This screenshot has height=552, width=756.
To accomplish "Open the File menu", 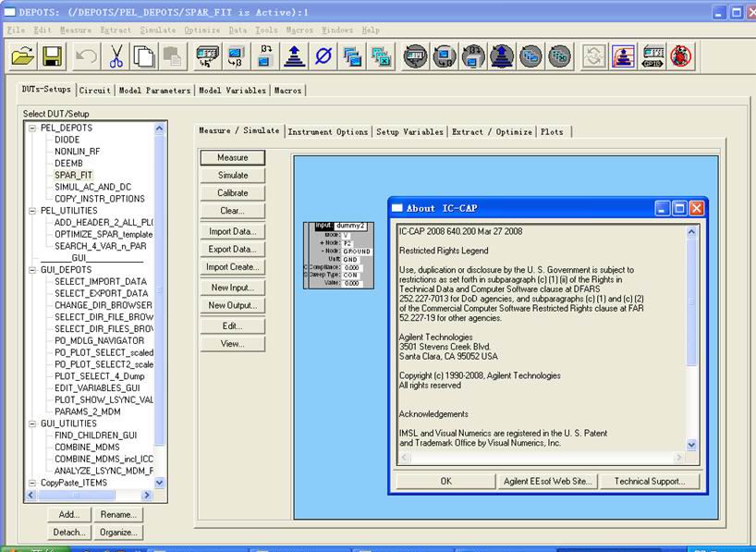I will click(x=16, y=30).
